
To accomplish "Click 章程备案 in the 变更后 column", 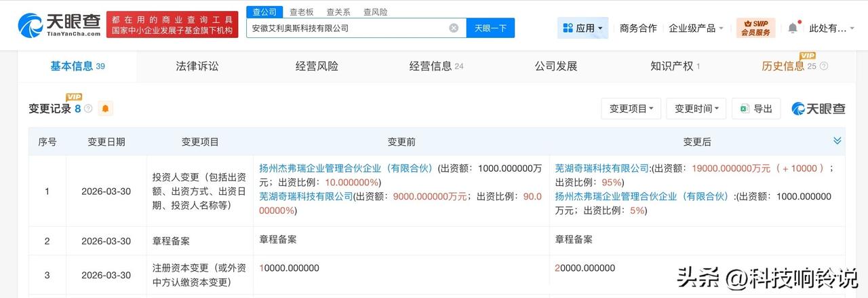I will 574,240.
